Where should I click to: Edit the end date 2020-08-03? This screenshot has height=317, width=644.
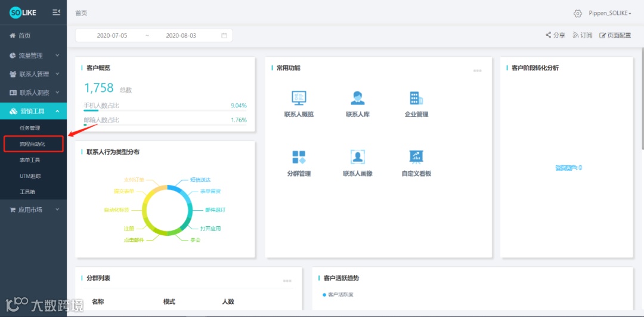tap(181, 36)
